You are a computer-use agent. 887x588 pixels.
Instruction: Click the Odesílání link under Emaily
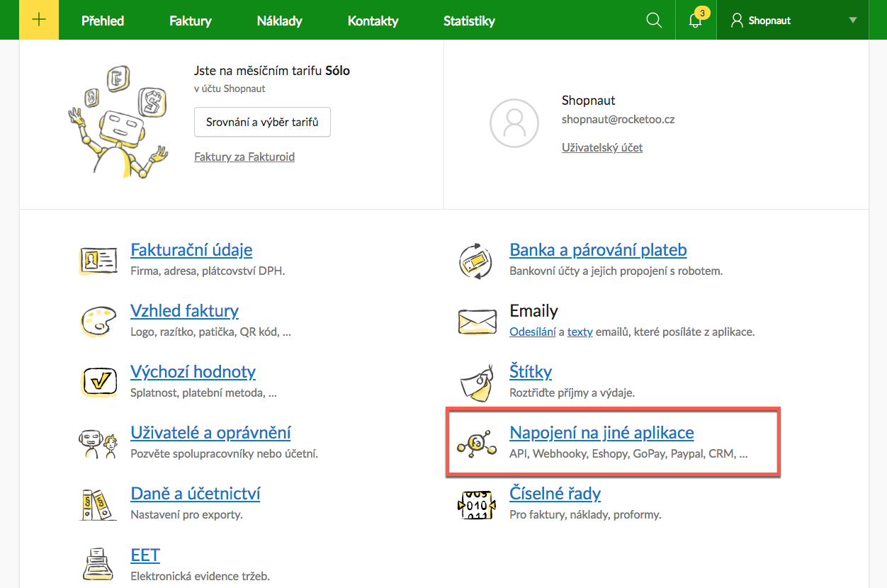(533, 332)
